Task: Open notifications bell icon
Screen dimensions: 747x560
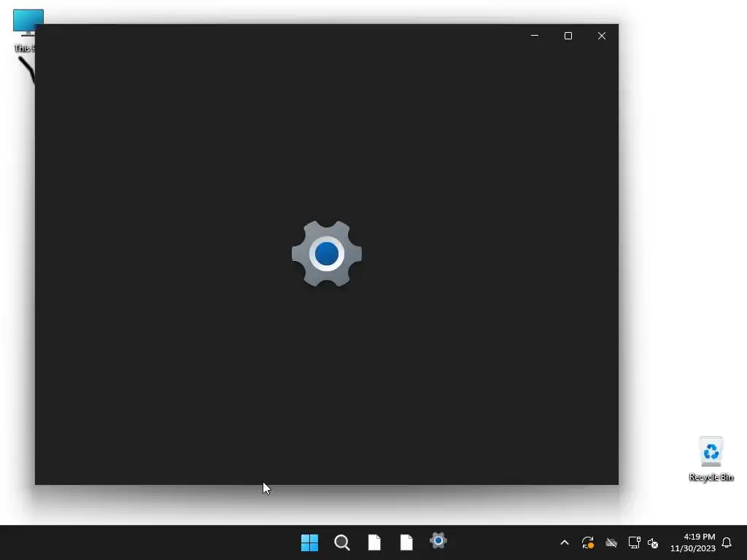Action: tap(727, 542)
